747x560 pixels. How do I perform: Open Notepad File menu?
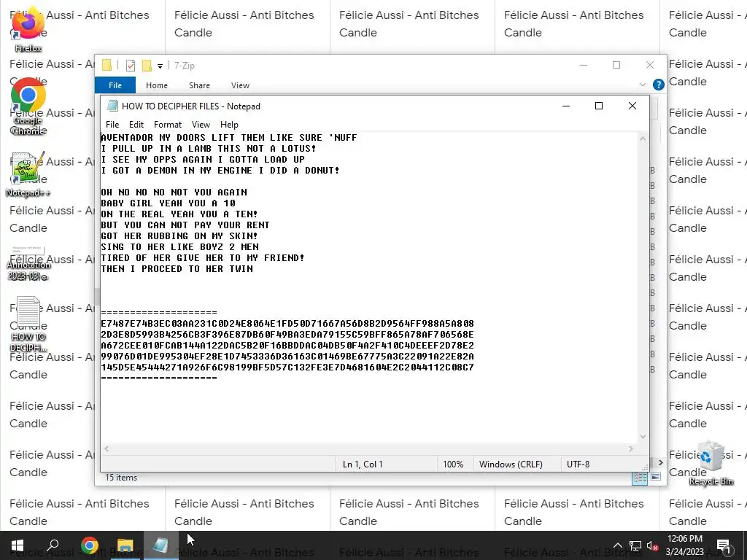(x=112, y=124)
